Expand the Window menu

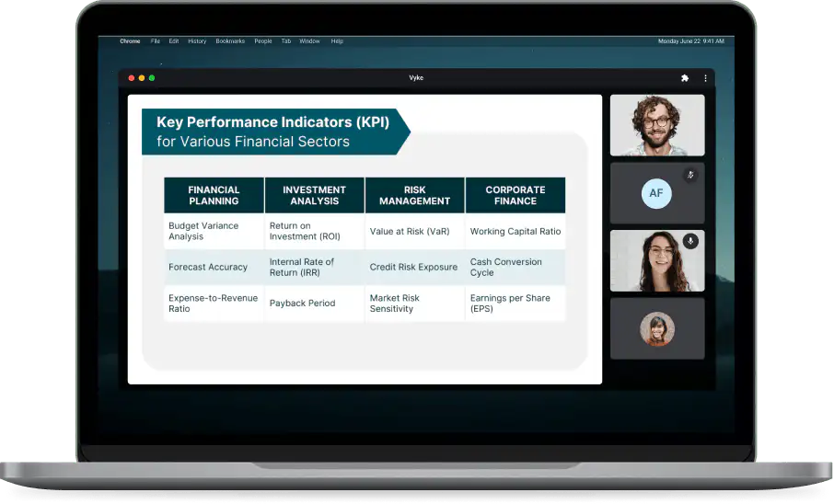pyautogui.click(x=309, y=41)
